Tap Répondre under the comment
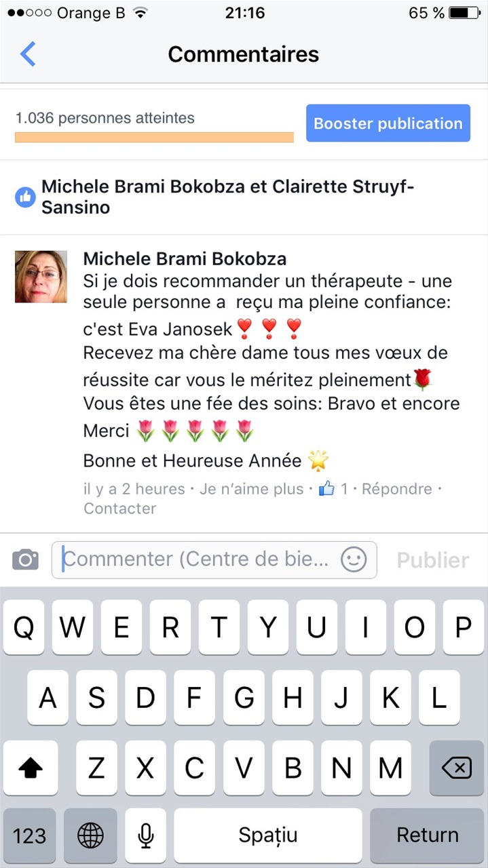This screenshot has width=488, height=868. click(x=397, y=489)
